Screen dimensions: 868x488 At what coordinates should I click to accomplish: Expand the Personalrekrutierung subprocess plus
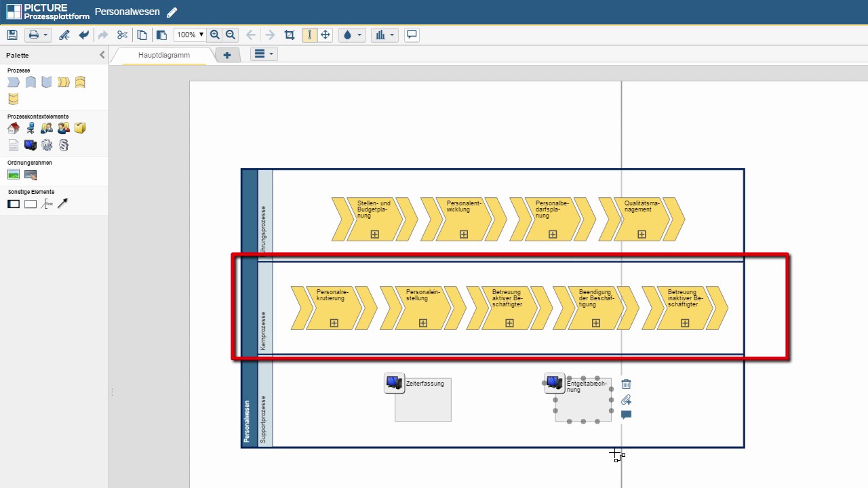[x=334, y=323]
